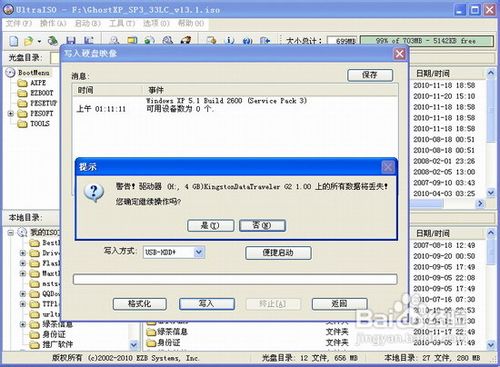Click the Open CD/DVD disc toolbar icon
Image resolution: width=500 pixels, height=367 pixels.
tap(53, 41)
